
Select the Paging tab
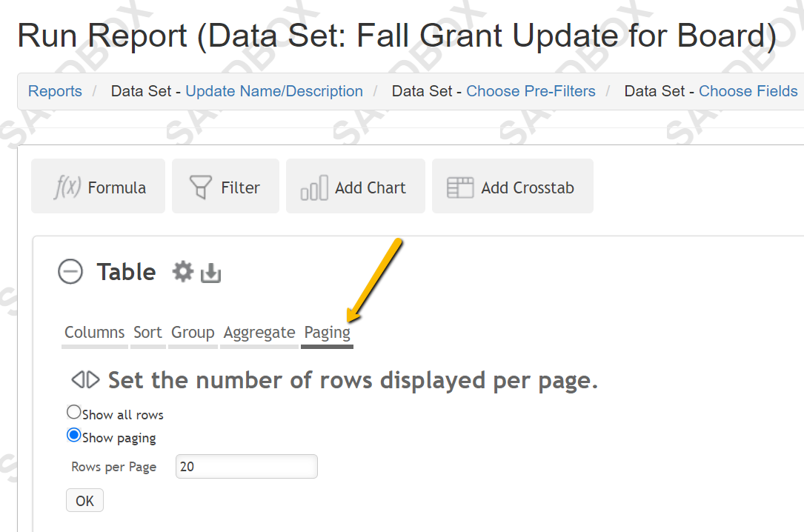[327, 333]
